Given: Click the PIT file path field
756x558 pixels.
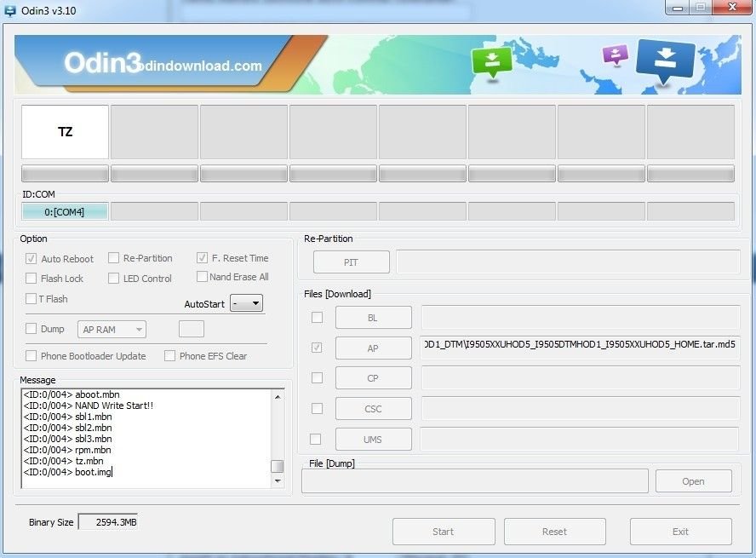Looking at the screenshot, I should 568,262.
